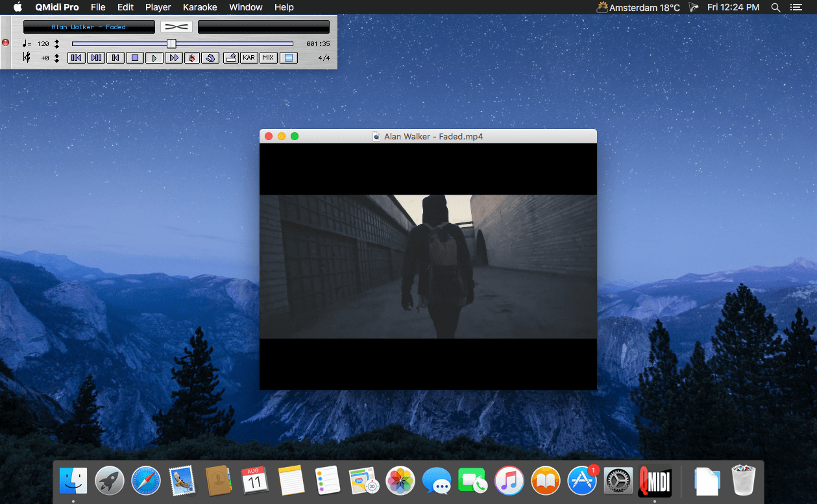Open Photos from the Dock
Image resolution: width=817 pixels, height=504 pixels.
tap(400, 481)
